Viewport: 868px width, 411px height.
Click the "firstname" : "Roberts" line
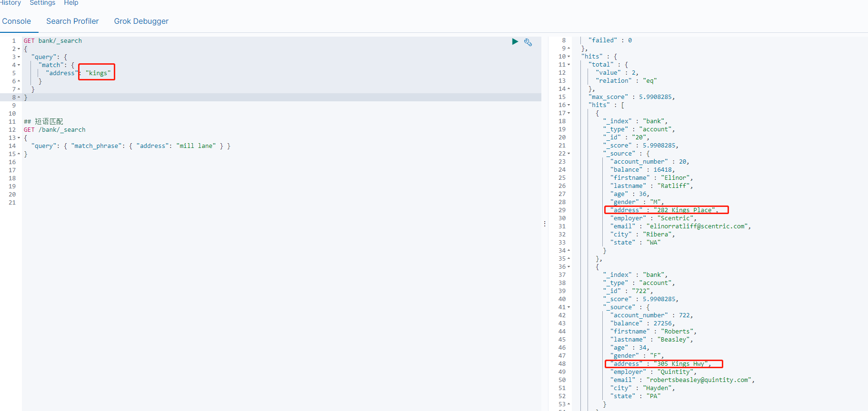[x=653, y=332]
